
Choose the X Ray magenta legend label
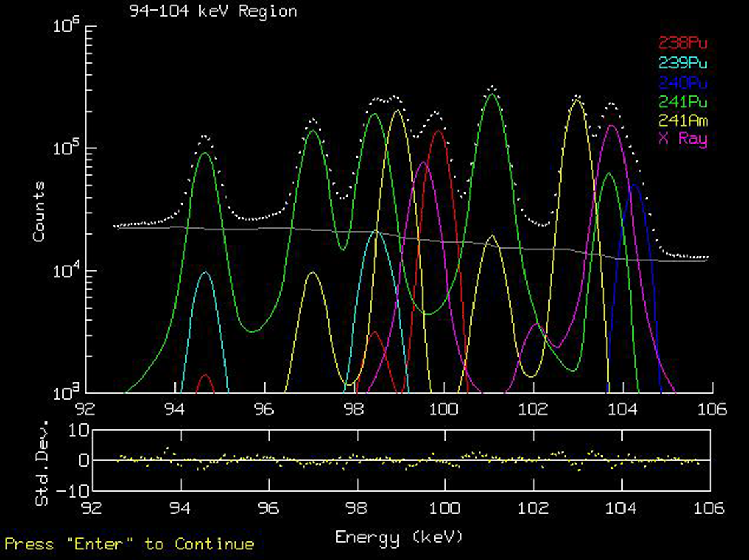[683, 139]
